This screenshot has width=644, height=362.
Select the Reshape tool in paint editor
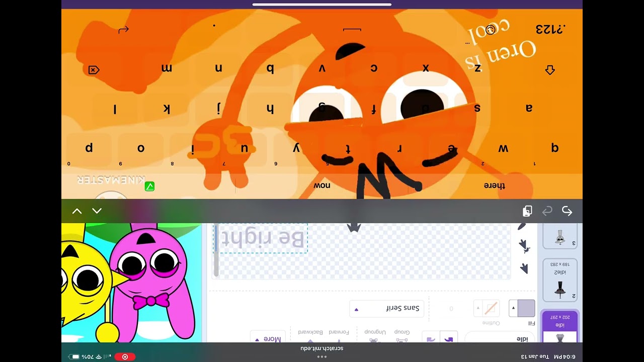click(x=524, y=245)
